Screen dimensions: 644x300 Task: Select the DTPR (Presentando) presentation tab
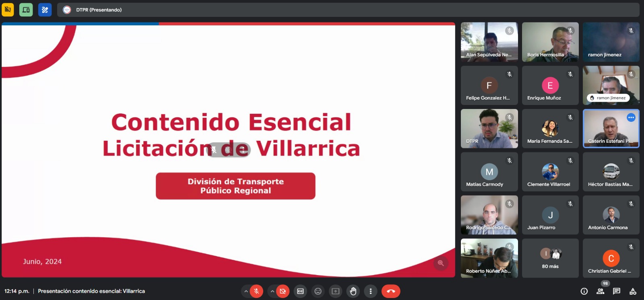coord(99,10)
